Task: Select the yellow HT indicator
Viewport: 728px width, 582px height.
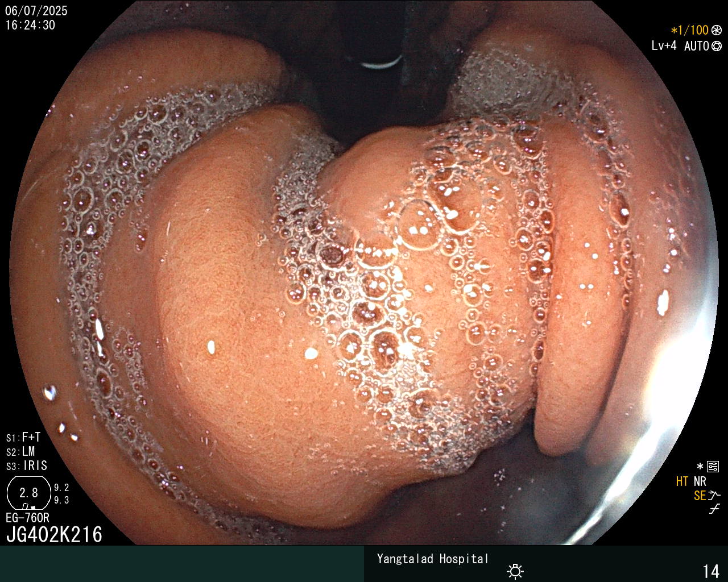Action: [682, 481]
